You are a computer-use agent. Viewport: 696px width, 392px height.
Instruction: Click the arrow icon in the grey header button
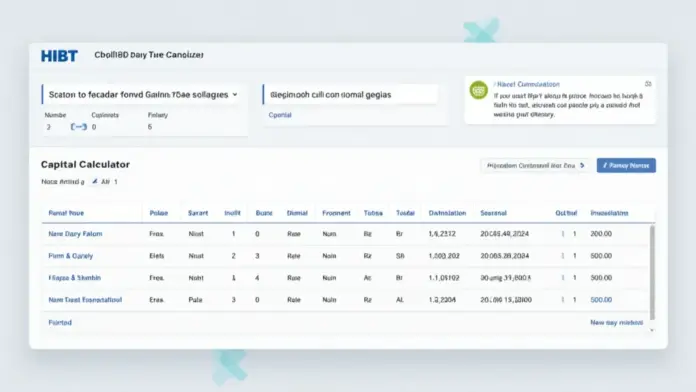point(582,166)
